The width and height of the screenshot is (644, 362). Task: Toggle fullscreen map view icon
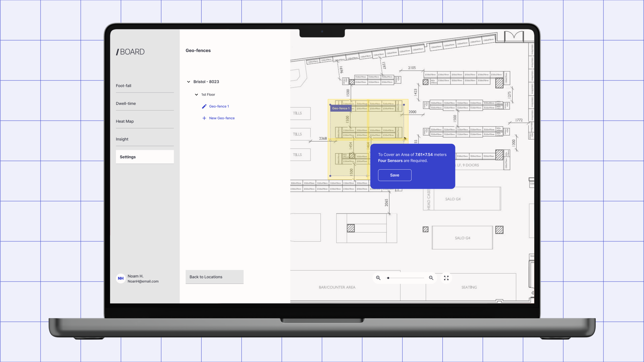pyautogui.click(x=446, y=278)
